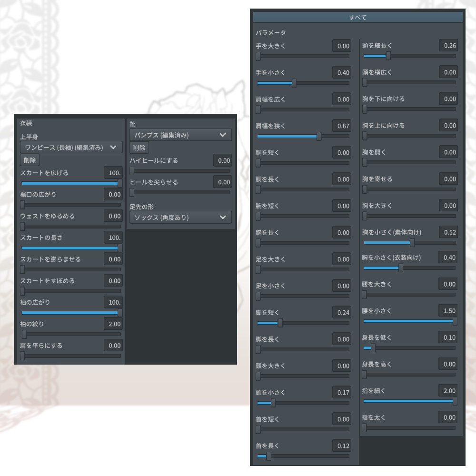Click the ヒールを尖らせる slider
The image size is (476, 476).
pyautogui.click(x=180, y=192)
